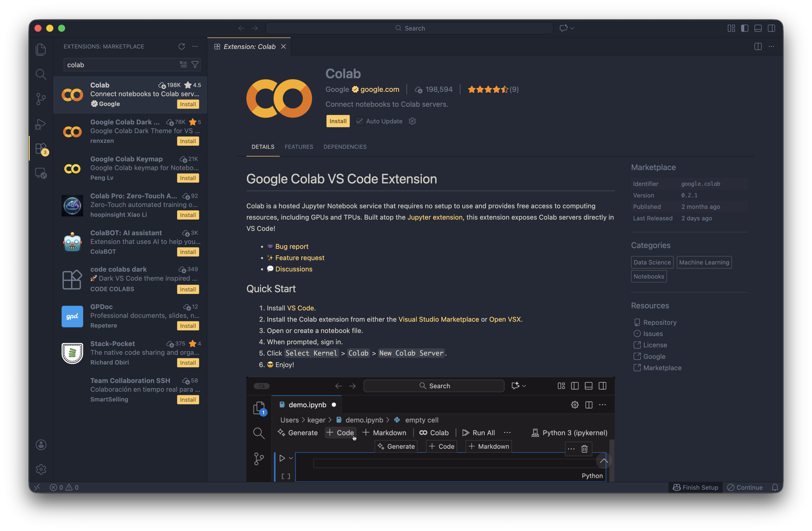Install the Colab extension from details page
Screen dimensions: 812x531
[337, 121]
